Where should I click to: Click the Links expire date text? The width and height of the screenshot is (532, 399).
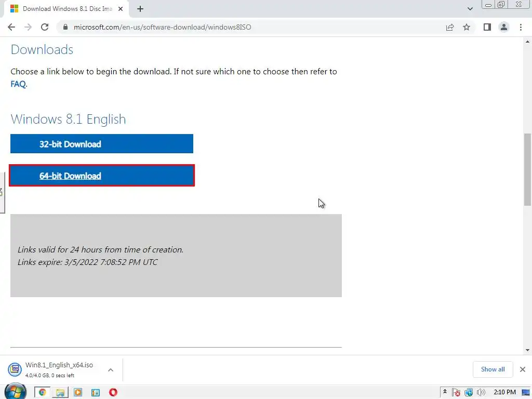87,262
